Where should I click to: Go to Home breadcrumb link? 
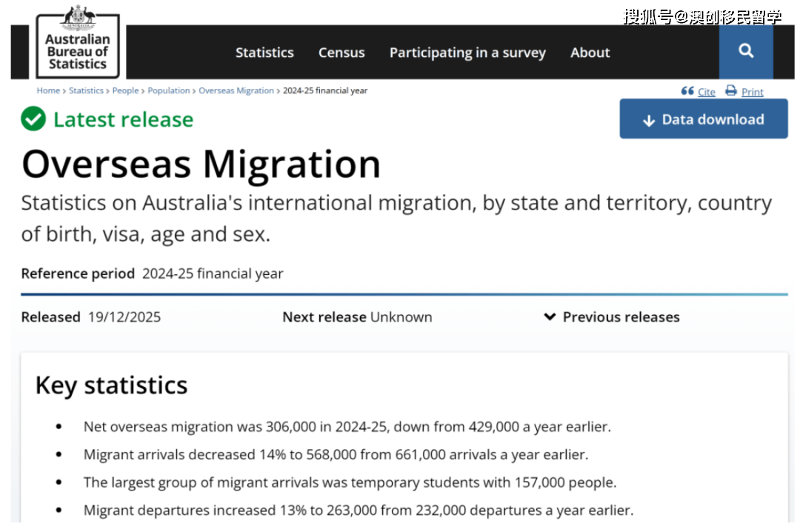(48, 90)
